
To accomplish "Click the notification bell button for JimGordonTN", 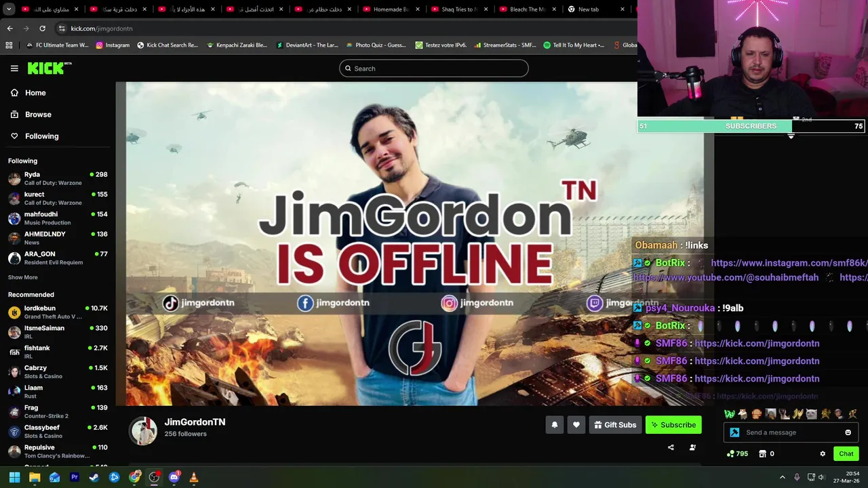I will pyautogui.click(x=554, y=425).
